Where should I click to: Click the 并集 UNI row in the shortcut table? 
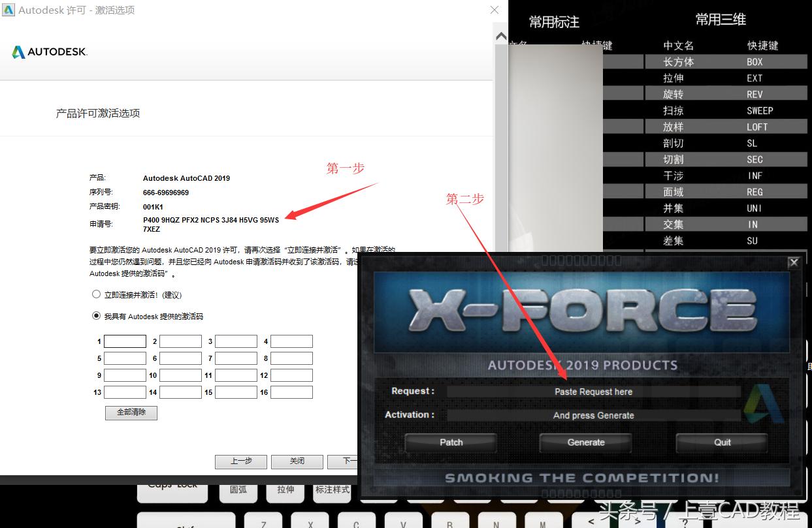(x=726, y=208)
